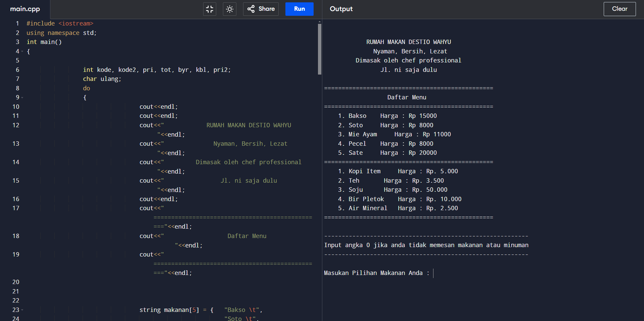Run the program with the Run button

point(300,9)
